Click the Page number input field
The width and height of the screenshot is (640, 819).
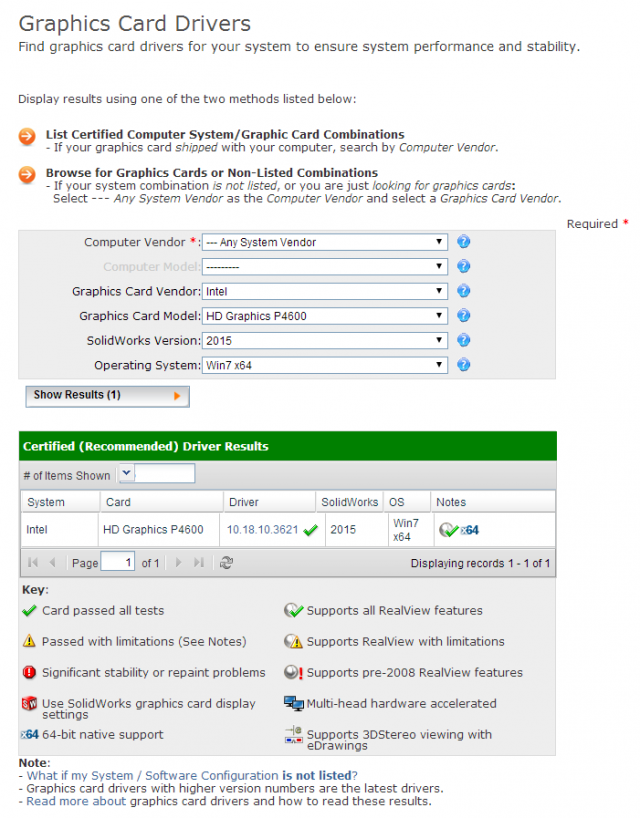[118, 563]
